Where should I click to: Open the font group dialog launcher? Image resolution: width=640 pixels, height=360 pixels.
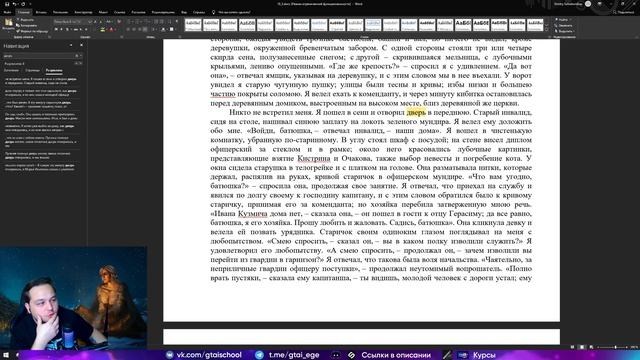click(122, 37)
